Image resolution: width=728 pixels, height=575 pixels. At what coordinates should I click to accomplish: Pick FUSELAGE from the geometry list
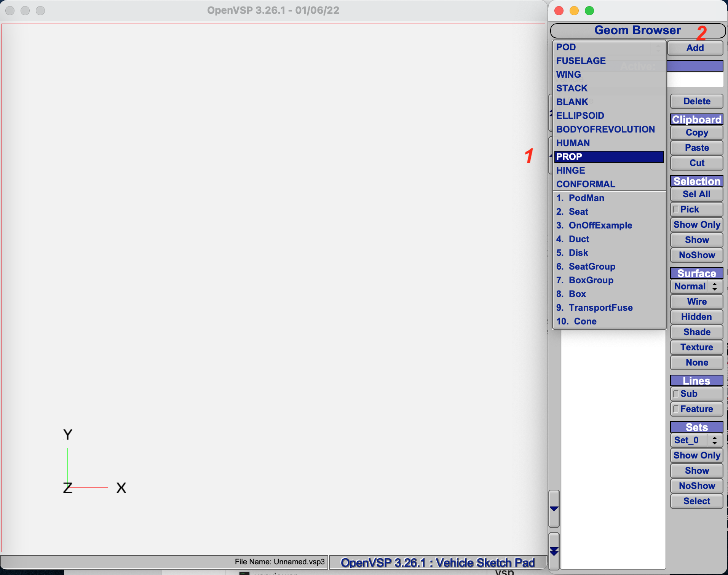tap(581, 61)
